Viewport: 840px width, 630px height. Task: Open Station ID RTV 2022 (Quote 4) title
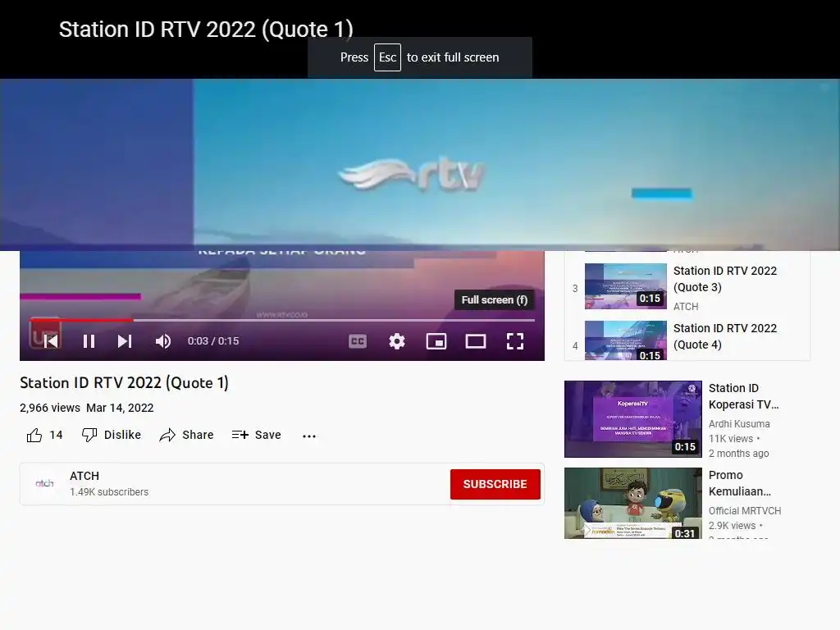725,336
